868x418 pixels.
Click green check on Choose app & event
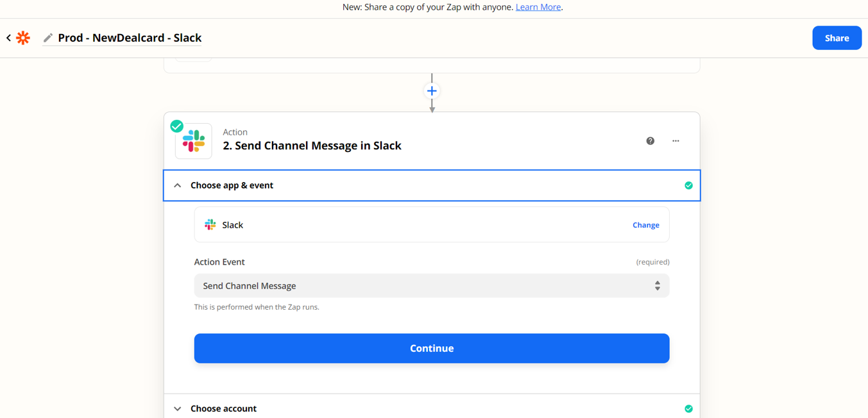(688, 185)
